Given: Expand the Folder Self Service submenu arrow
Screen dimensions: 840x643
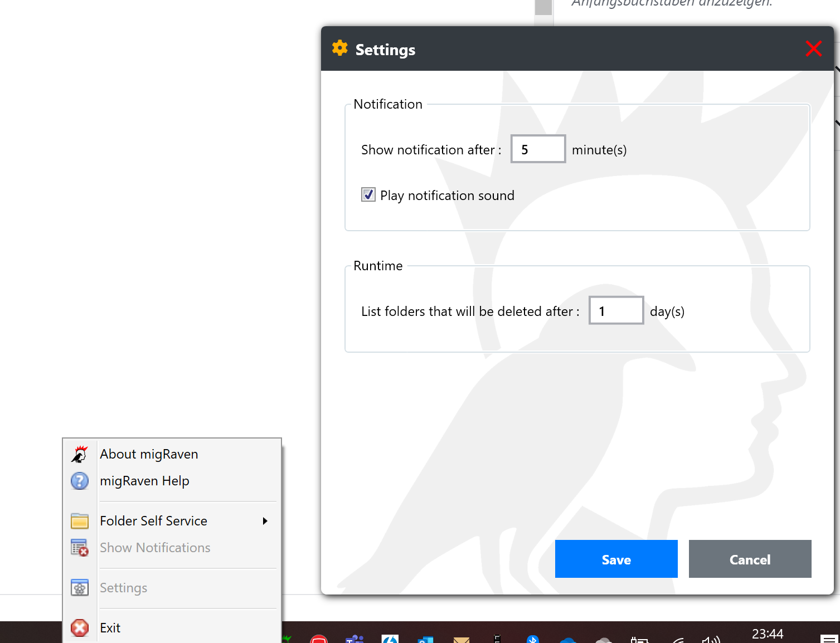Looking at the screenshot, I should point(265,521).
